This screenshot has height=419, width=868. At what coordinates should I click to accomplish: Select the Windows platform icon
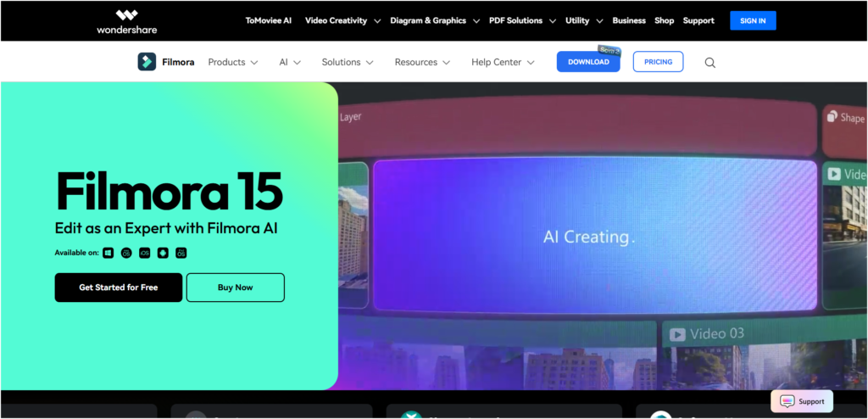tap(108, 253)
